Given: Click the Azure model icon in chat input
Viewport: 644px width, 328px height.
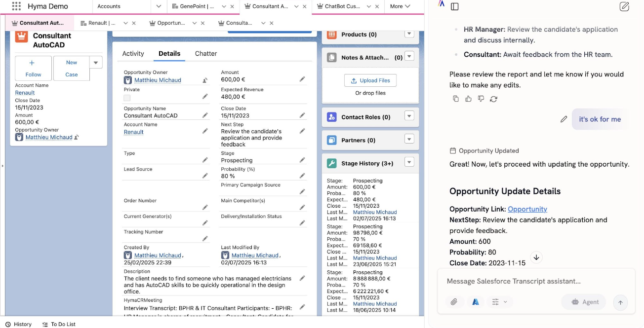Looking at the screenshot, I should pyautogui.click(x=476, y=302).
